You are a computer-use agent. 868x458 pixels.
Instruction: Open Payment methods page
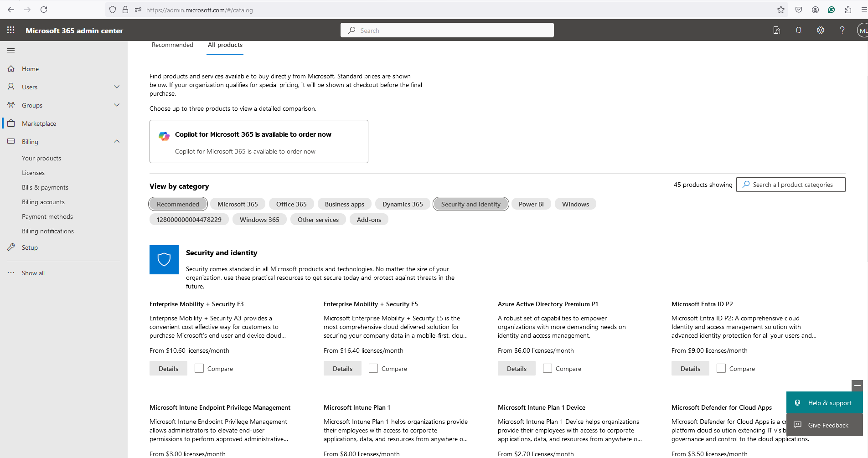(47, 216)
